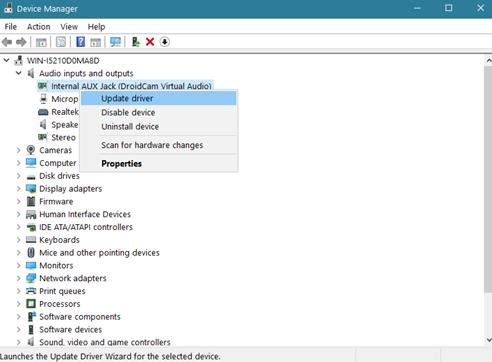Click the Cameras webcam icon

[x=31, y=150]
